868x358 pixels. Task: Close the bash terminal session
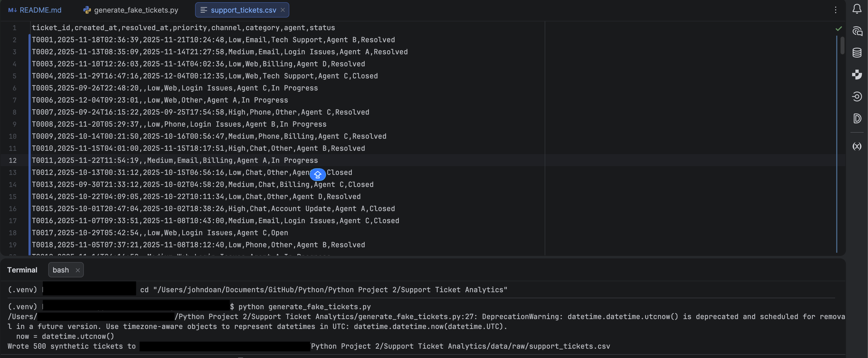(78, 270)
